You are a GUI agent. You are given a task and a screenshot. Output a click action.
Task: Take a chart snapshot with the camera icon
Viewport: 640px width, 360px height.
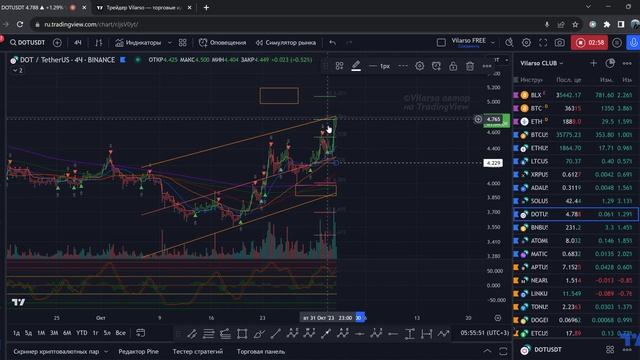[x=560, y=42]
